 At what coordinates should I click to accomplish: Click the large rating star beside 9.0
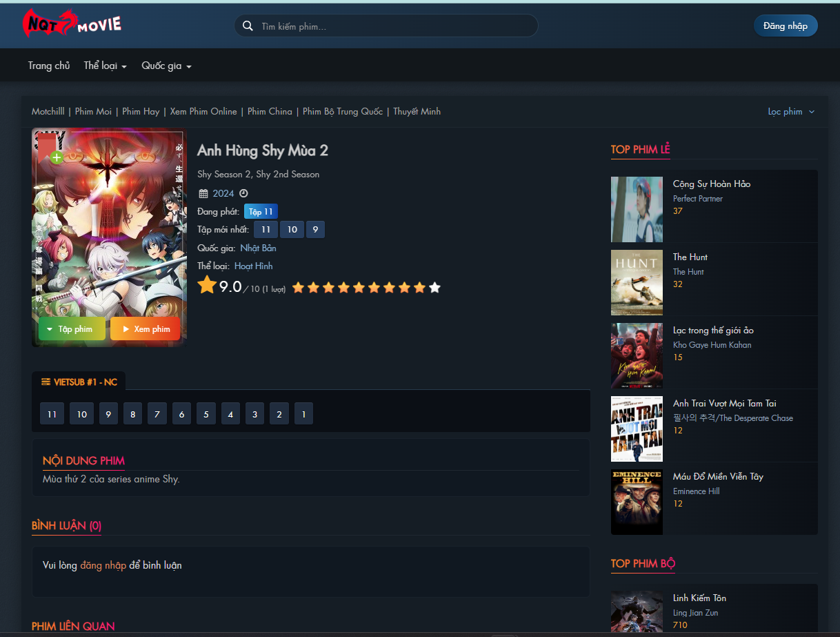(x=207, y=286)
